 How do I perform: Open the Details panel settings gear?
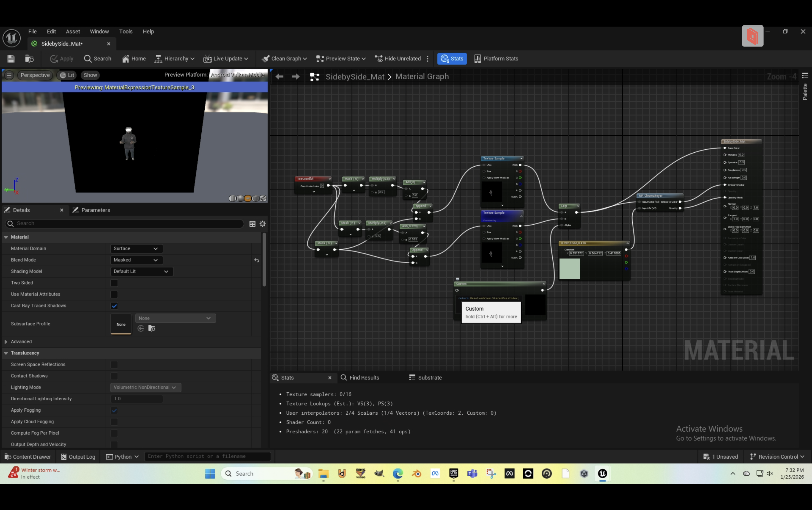click(x=263, y=224)
